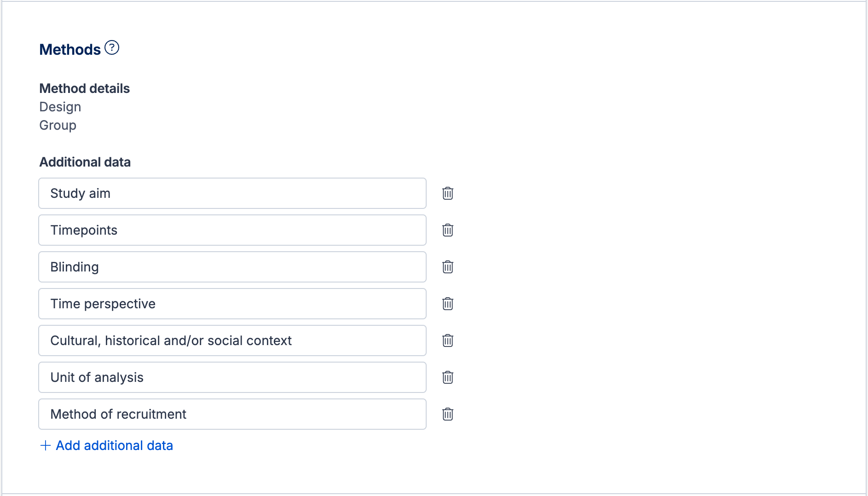Viewport: 868px width, 496px height.
Task: Delete the Method of recruitment row
Action: (448, 414)
